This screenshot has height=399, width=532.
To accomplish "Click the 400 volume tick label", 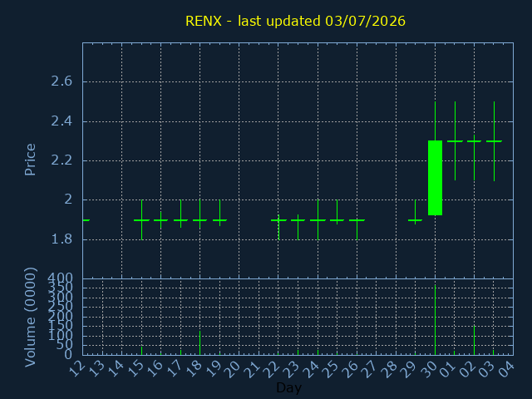I will 60,278.
